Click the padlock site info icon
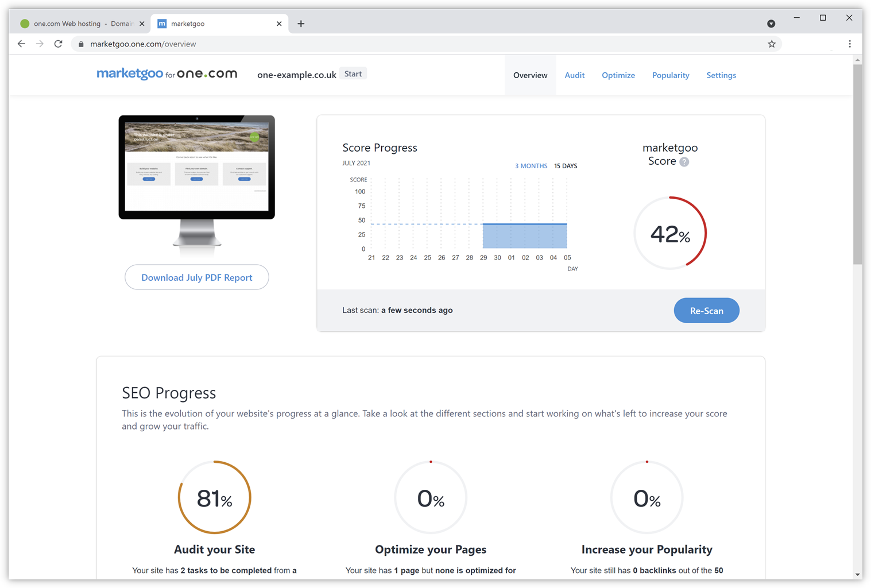 click(81, 44)
